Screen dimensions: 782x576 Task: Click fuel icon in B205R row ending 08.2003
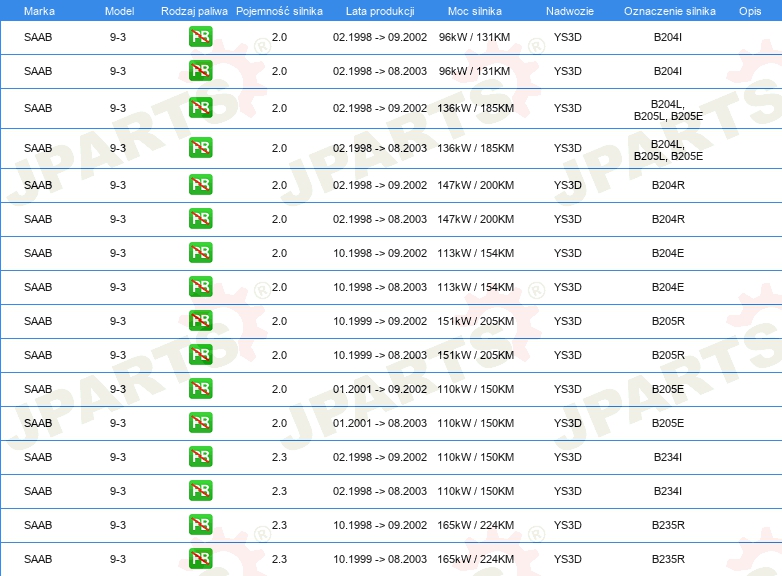coord(200,355)
